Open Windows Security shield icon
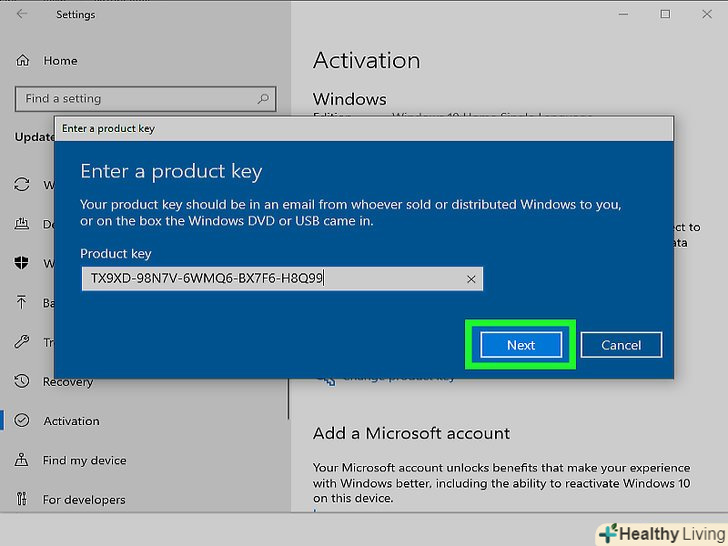The image size is (728, 546). (x=21, y=263)
